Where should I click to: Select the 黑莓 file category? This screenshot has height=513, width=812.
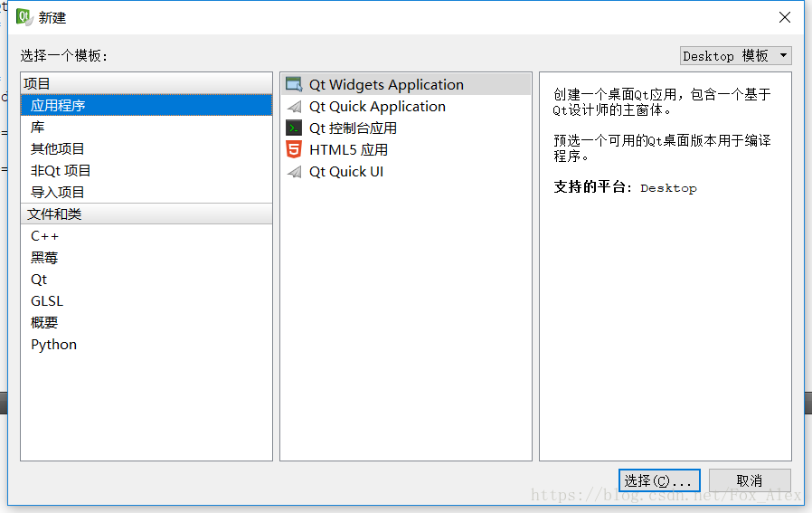point(146,258)
